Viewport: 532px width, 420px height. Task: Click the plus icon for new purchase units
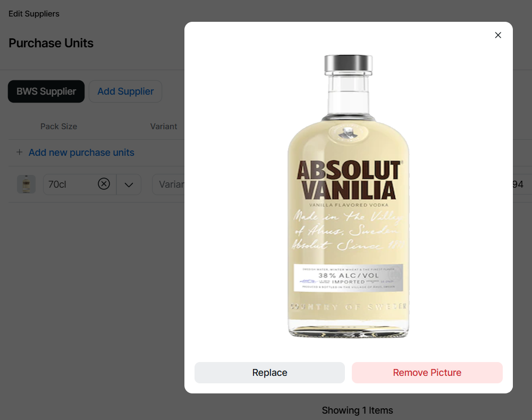pyautogui.click(x=20, y=153)
